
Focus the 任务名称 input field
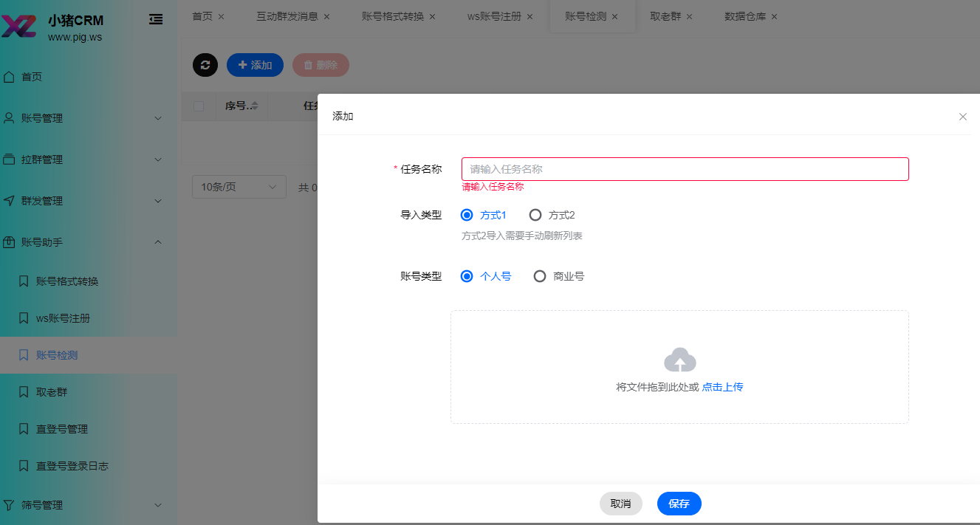click(685, 169)
